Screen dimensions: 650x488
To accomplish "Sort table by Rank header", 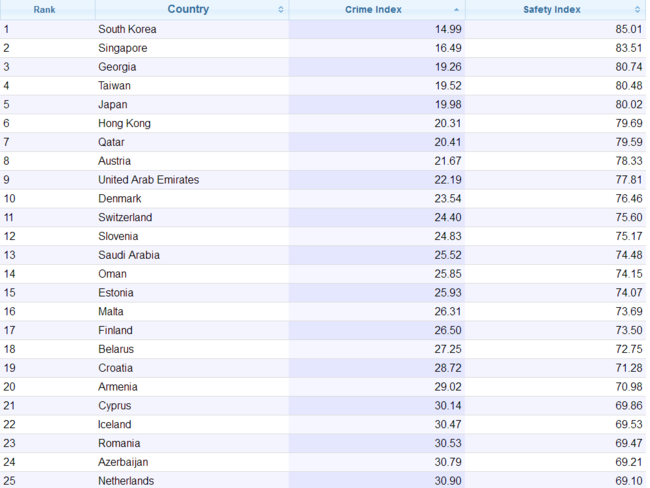I will [44, 10].
